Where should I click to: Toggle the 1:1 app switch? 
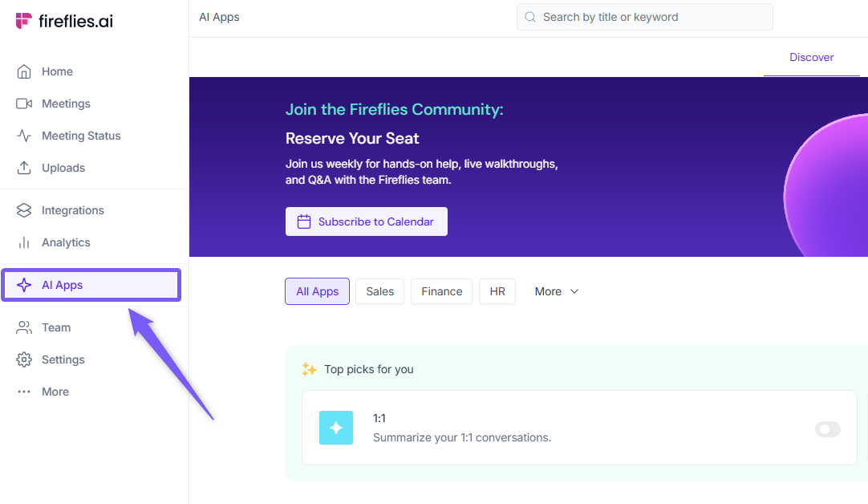pos(827,429)
